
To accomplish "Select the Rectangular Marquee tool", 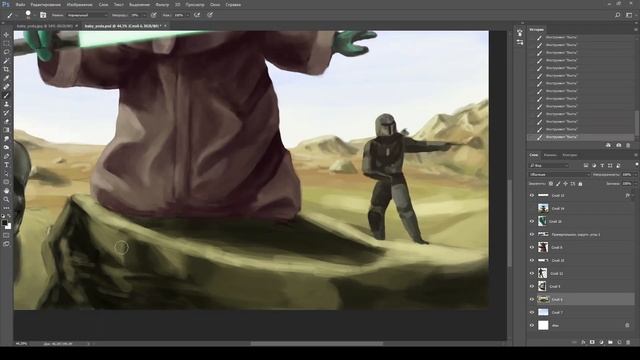I will [6, 44].
